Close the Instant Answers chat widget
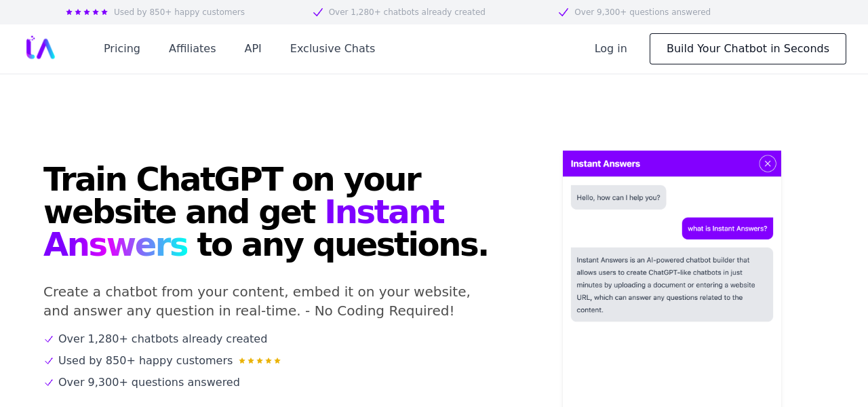The image size is (868, 407). pyautogui.click(x=767, y=163)
